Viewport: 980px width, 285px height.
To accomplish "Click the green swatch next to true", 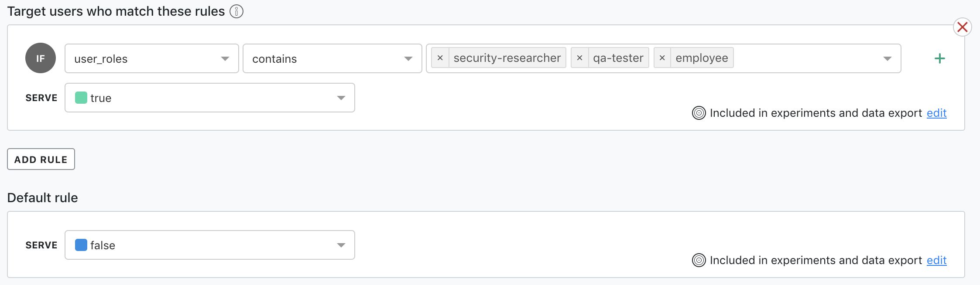I will (x=82, y=98).
